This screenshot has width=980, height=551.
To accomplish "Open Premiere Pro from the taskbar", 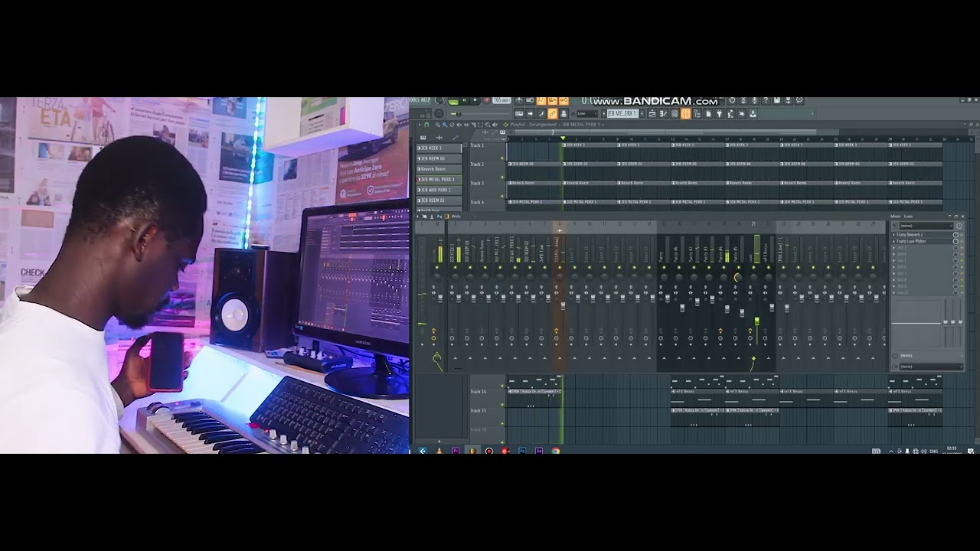I will [456, 451].
